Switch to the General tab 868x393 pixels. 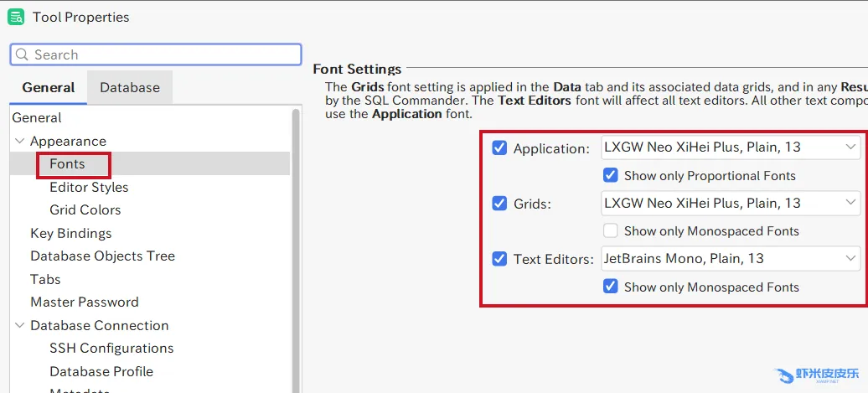coord(48,87)
